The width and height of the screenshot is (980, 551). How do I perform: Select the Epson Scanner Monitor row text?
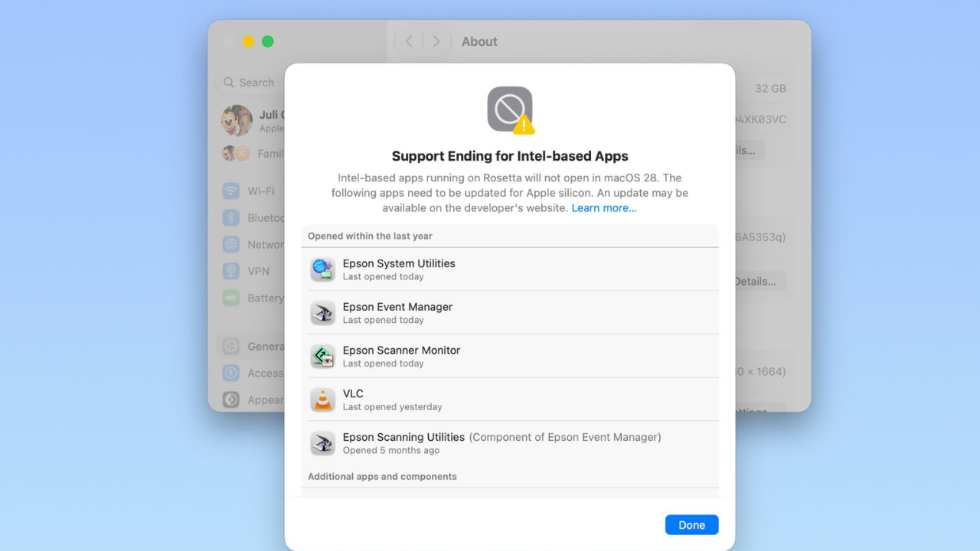401,350
